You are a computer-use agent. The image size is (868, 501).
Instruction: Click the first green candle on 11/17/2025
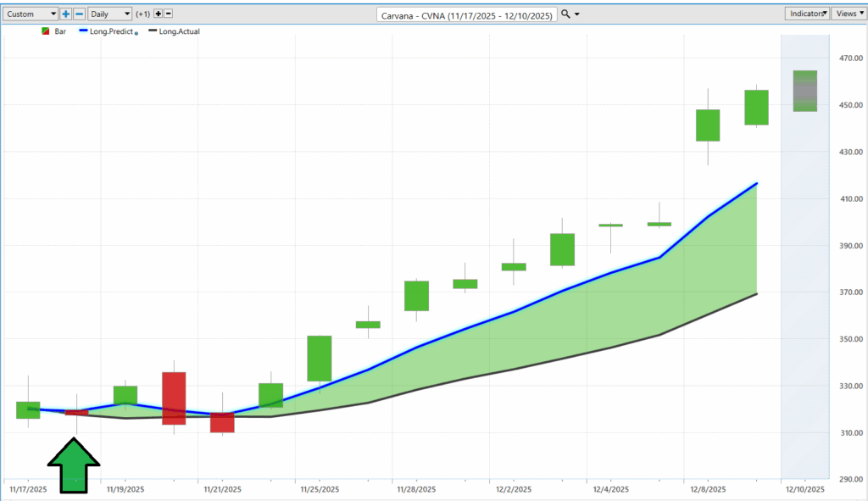(28, 410)
